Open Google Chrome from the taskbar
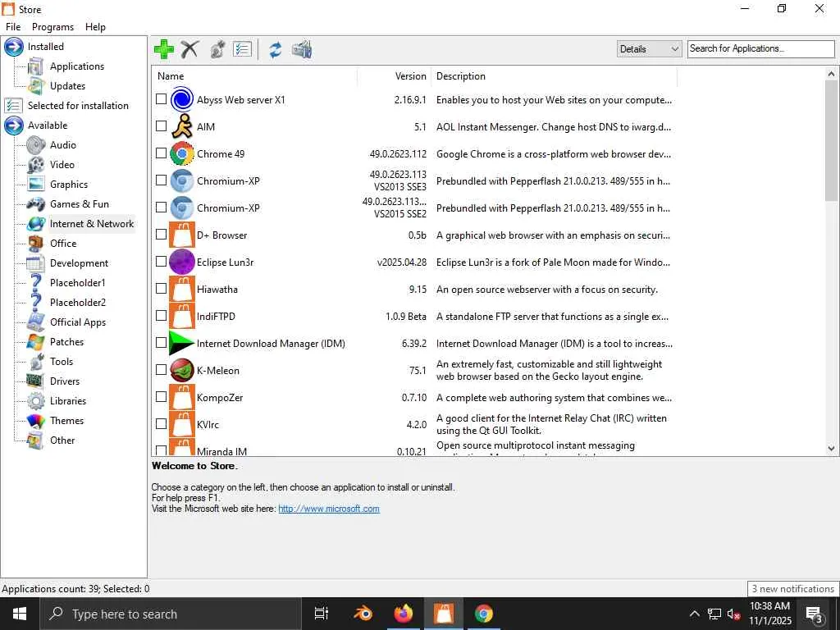The height and width of the screenshot is (630, 840). (484, 614)
